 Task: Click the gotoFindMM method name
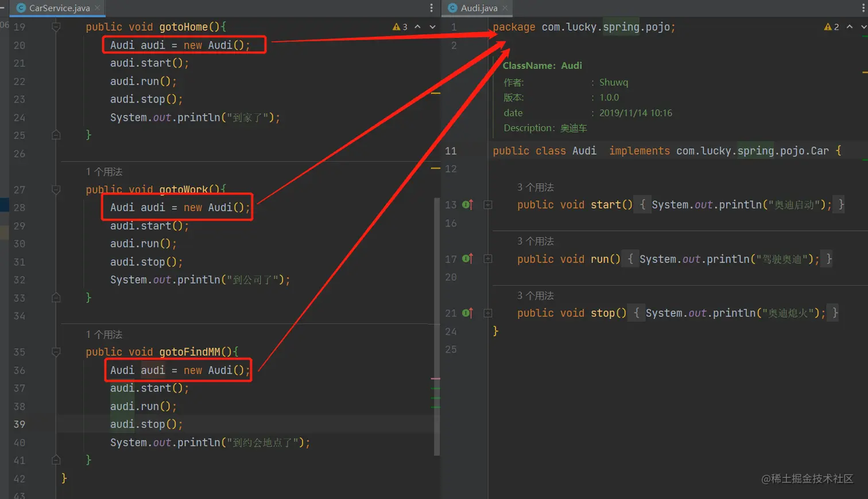tap(190, 352)
